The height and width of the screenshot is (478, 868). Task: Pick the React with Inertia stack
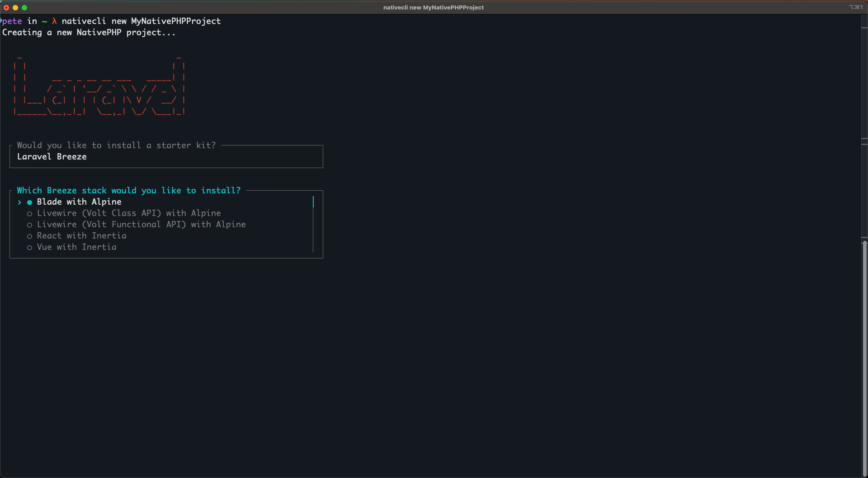(x=77, y=236)
